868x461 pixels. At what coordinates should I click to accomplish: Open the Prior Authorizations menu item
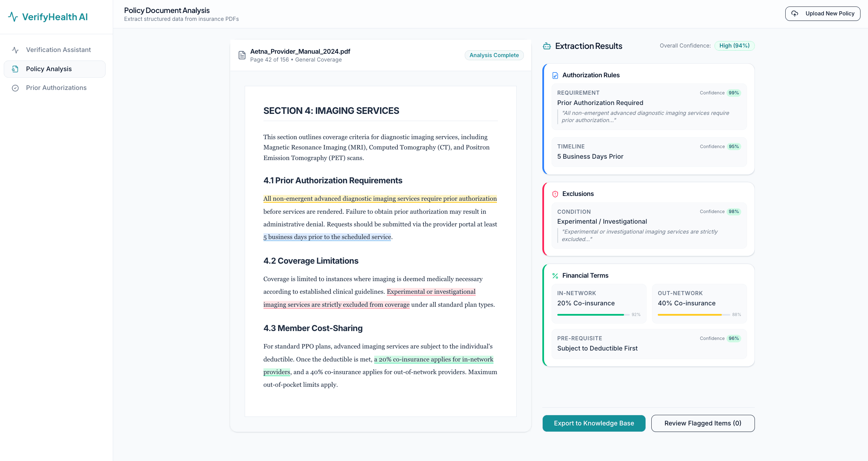56,88
